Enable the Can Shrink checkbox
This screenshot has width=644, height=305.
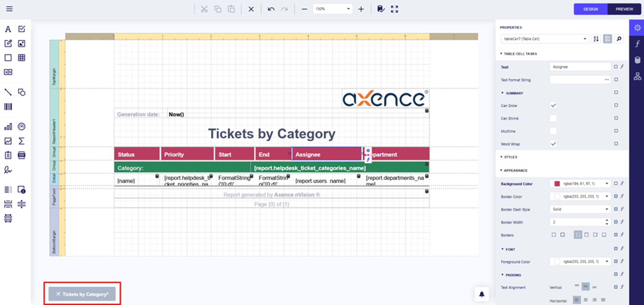pos(553,118)
